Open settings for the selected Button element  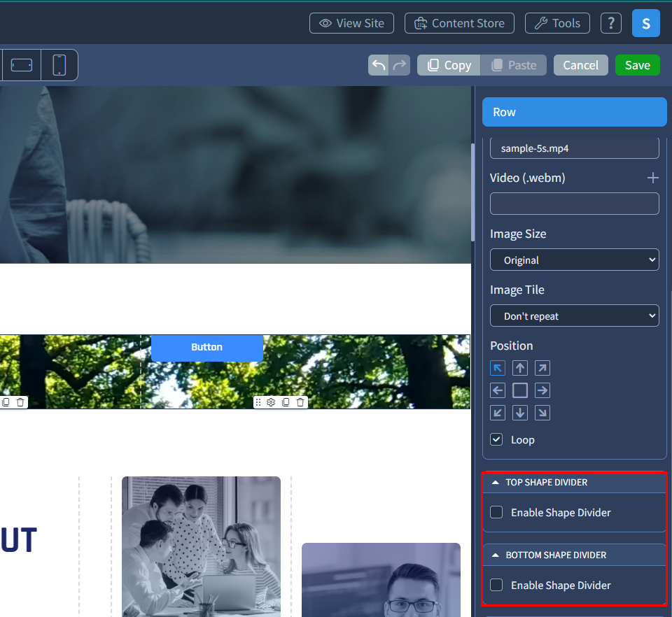pos(272,402)
